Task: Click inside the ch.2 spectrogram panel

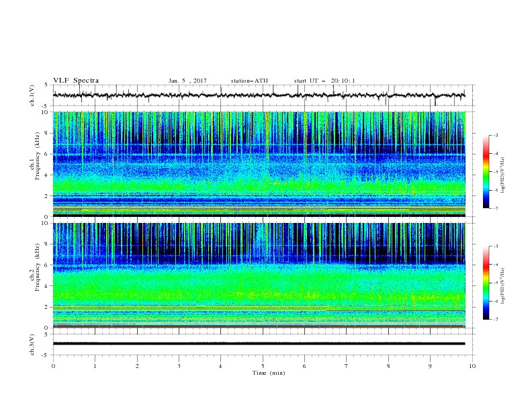Action: click(259, 275)
